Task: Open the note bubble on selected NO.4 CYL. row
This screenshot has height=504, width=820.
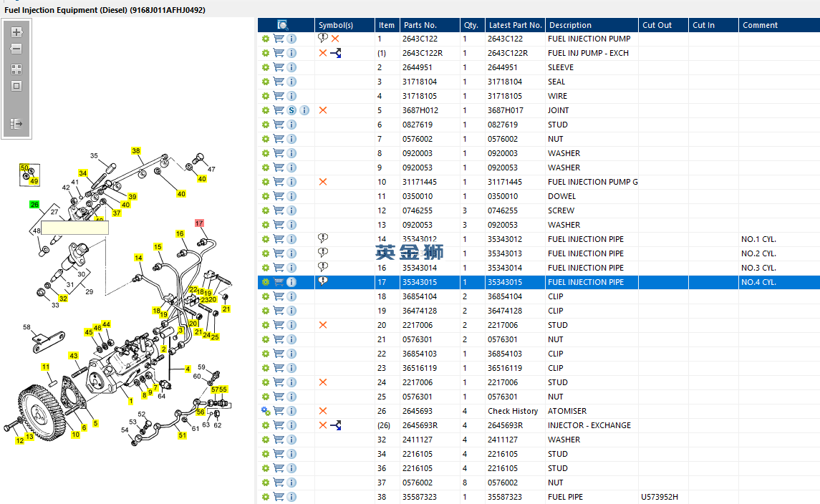Action: pos(323,281)
